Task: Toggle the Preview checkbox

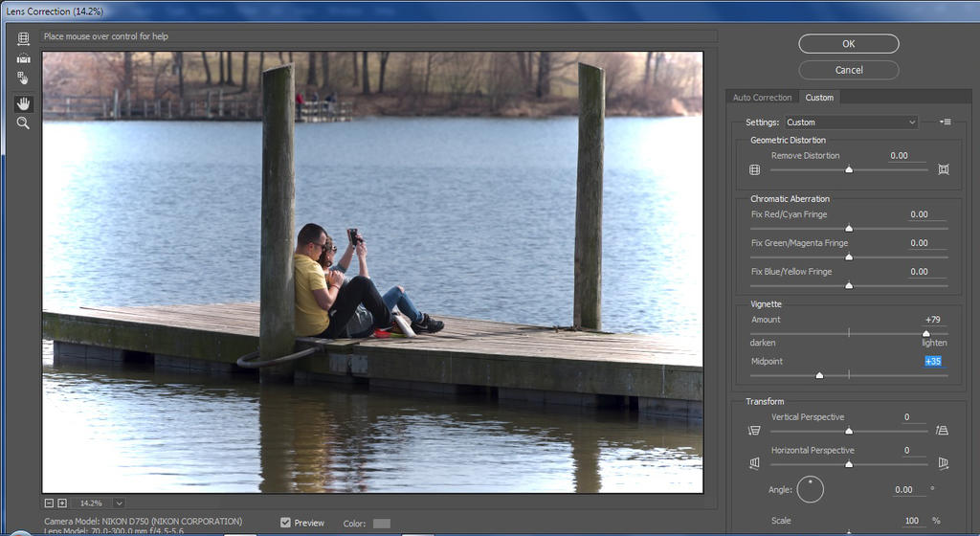Action: point(285,523)
